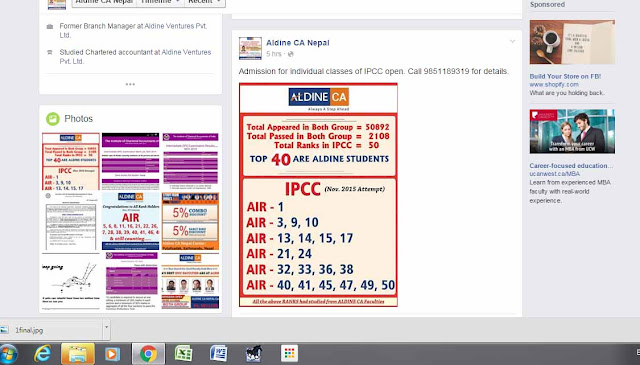640x365 pixels.
Task: Open the File Explorer taskbar icon
Action: point(78,354)
